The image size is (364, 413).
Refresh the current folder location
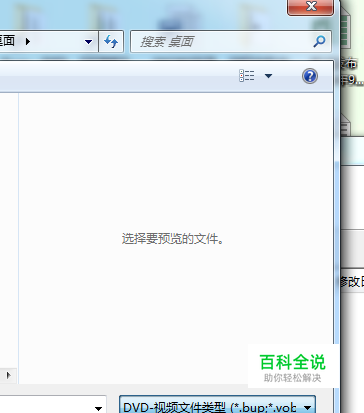(x=111, y=42)
